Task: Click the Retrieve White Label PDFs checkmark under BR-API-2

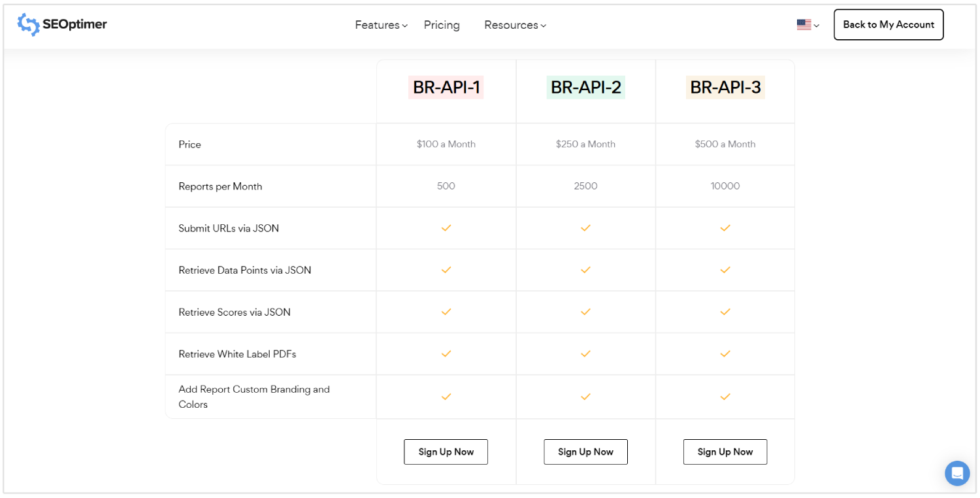Action: point(585,354)
